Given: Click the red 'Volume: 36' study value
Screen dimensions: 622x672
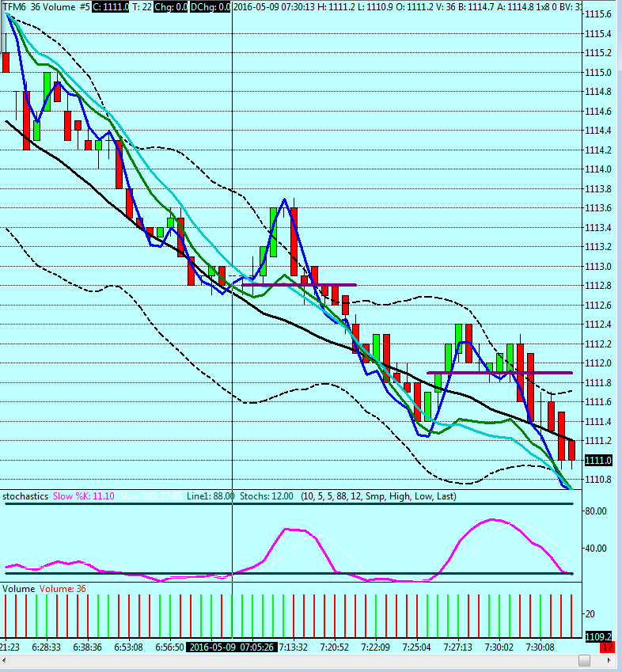Looking at the screenshot, I should click(x=63, y=589).
